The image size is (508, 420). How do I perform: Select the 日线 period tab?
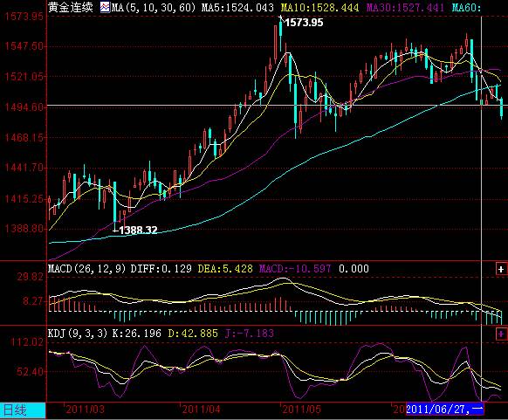tap(23, 410)
